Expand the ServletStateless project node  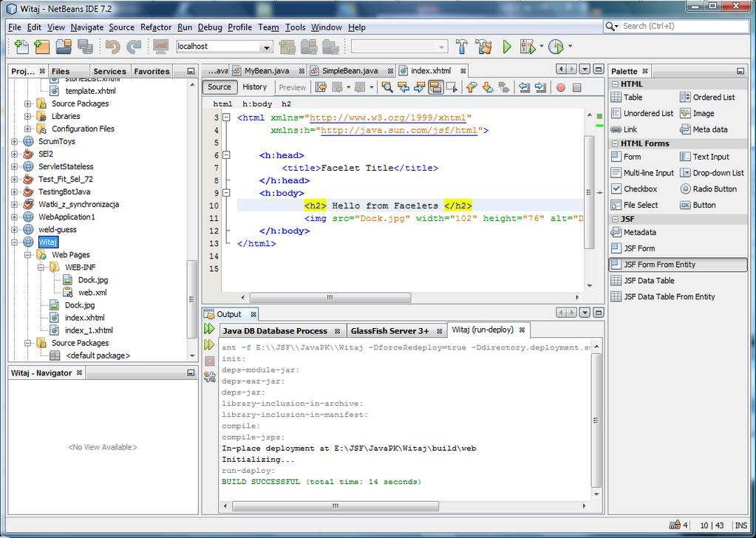pyautogui.click(x=14, y=166)
